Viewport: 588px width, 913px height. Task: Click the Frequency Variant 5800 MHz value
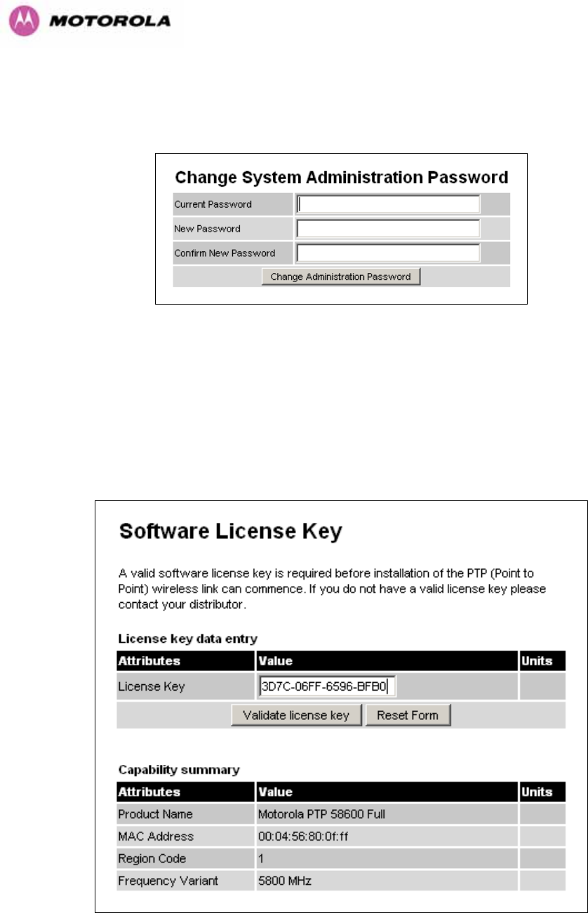click(284, 881)
